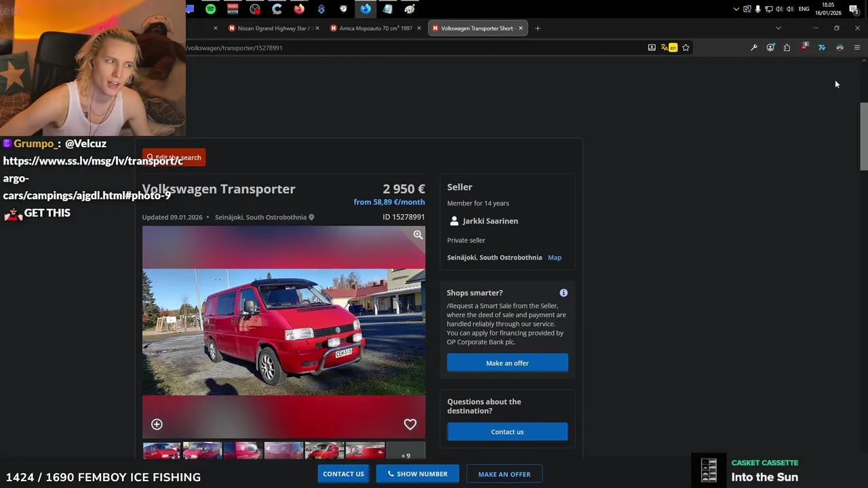Add listing to favorites with heart icon
Image resolution: width=868 pixels, height=488 pixels.
410,424
